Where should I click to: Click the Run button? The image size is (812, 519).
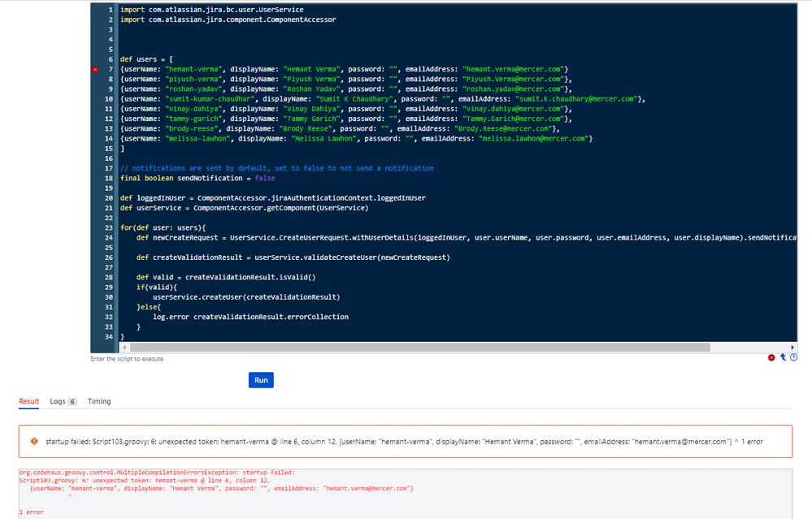pos(261,380)
